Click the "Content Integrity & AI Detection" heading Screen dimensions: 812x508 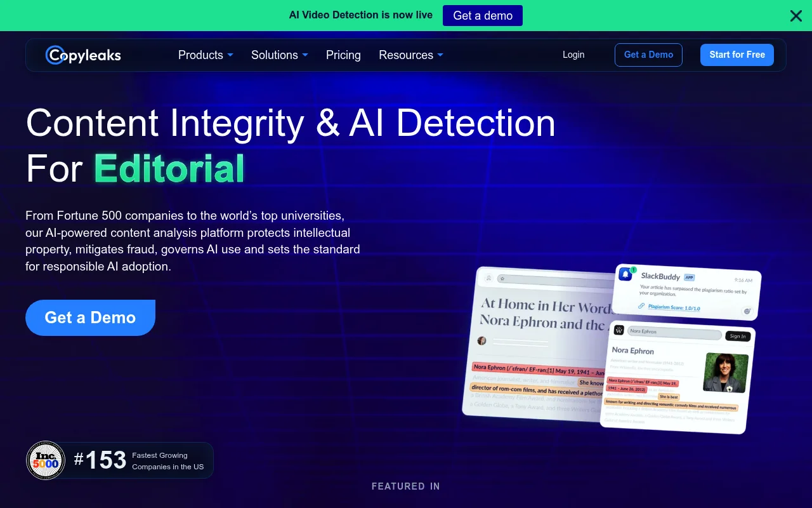click(x=291, y=123)
